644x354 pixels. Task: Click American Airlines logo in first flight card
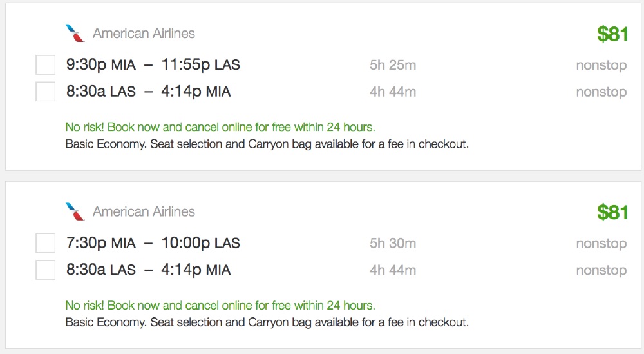coord(75,33)
